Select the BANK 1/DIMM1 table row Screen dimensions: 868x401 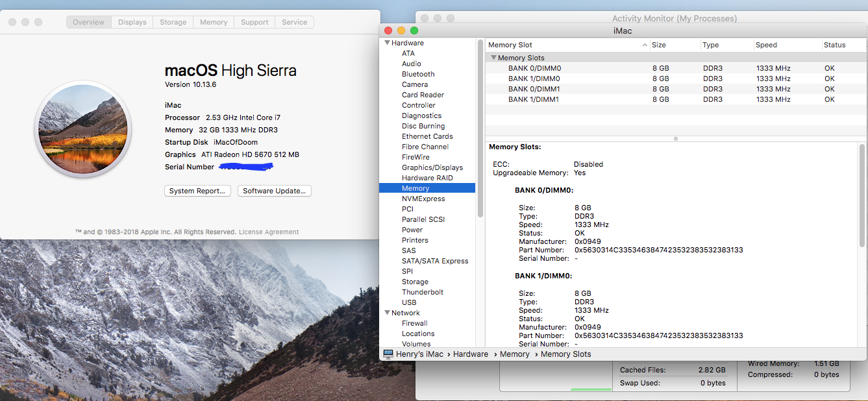676,99
